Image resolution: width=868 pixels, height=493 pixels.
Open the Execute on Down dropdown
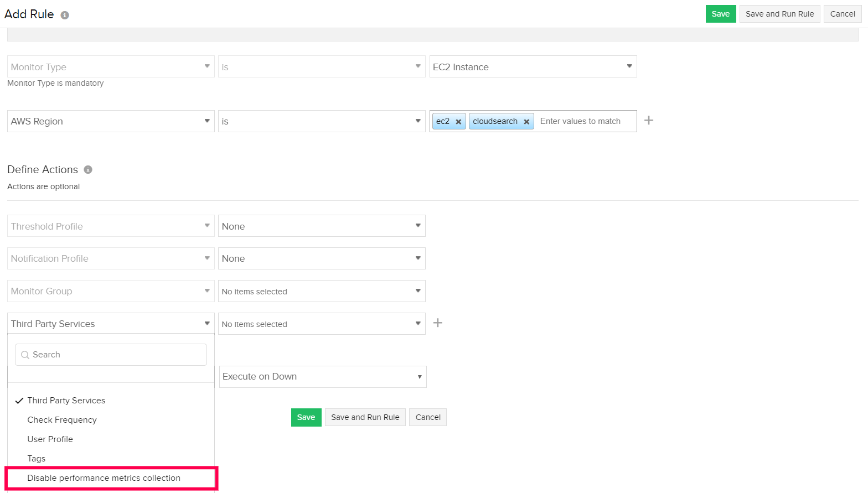tap(322, 377)
